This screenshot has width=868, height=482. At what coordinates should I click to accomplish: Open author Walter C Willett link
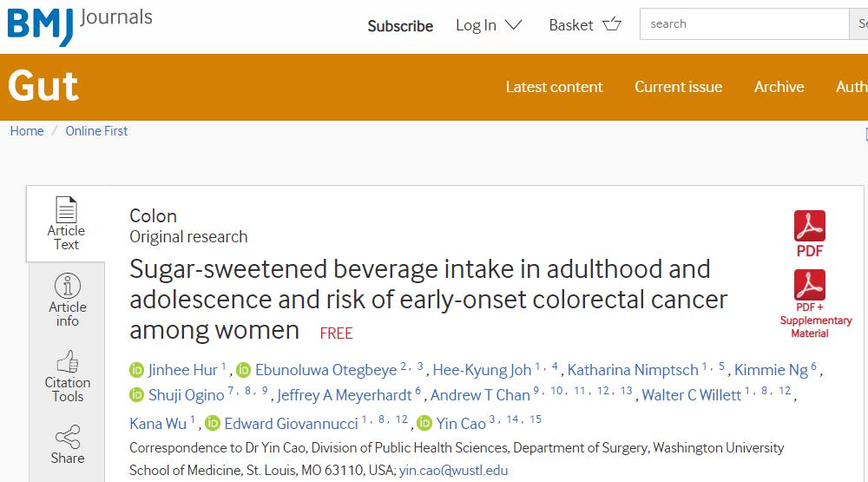(x=691, y=396)
